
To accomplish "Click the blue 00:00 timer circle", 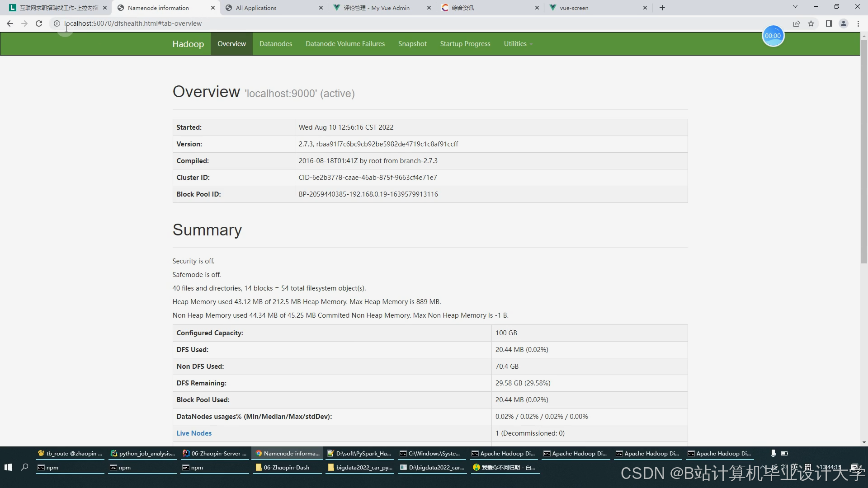I will point(773,36).
